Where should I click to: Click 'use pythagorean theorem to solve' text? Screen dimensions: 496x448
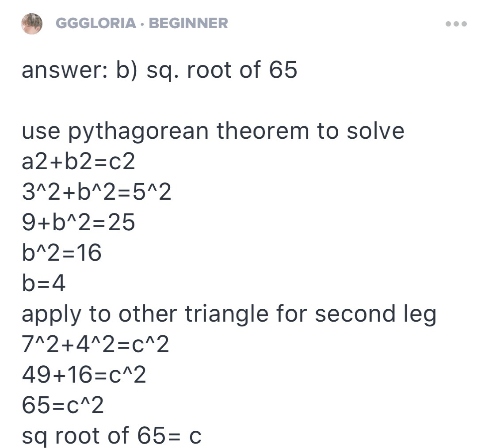point(213,131)
